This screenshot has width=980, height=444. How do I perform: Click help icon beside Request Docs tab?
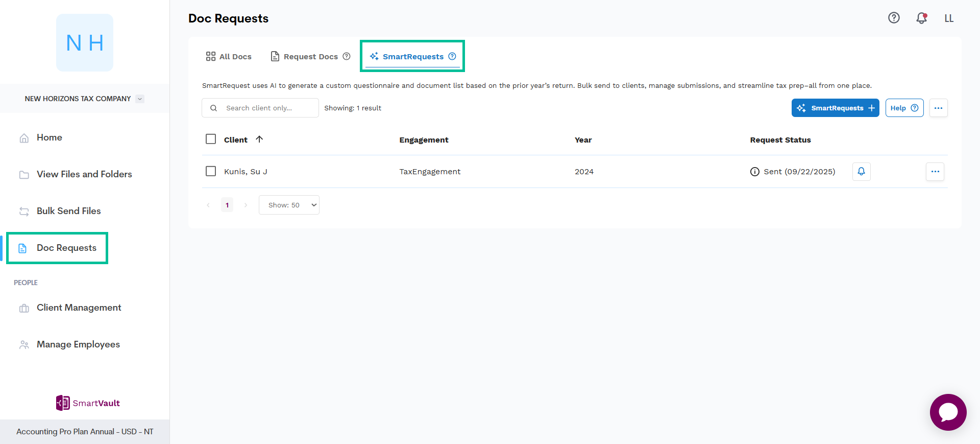(x=347, y=56)
